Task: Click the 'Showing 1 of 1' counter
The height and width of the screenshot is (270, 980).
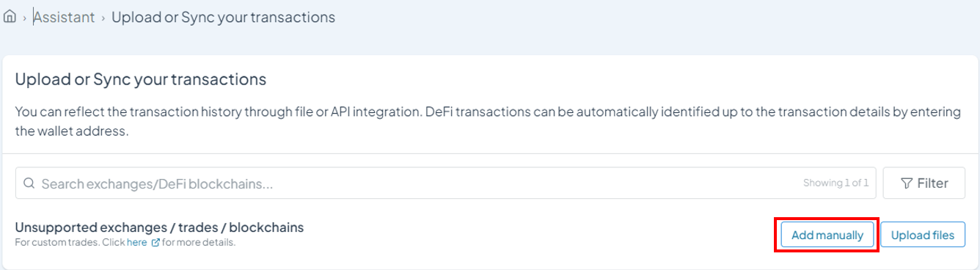Action: 835,183
